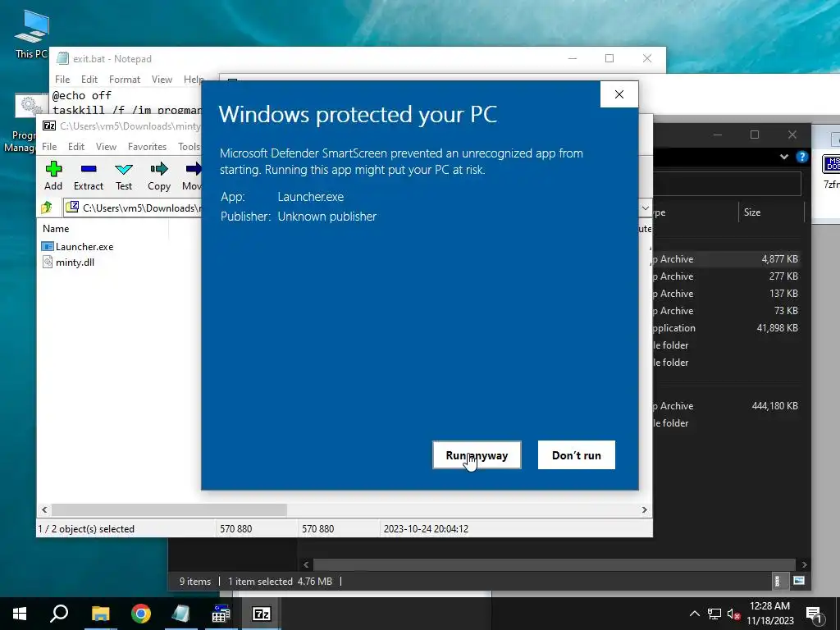Open 7-Zip File menu
Viewport: 840px width, 630px height.
tap(49, 146)
